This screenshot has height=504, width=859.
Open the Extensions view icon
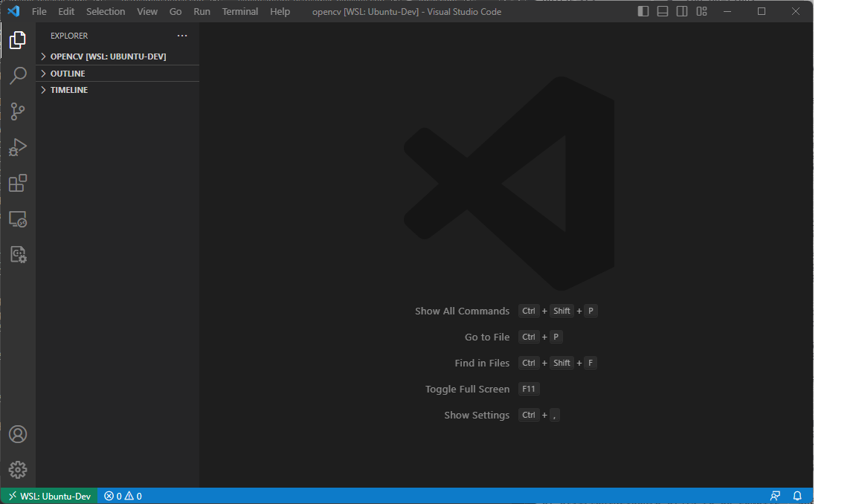tap(18, 183)
